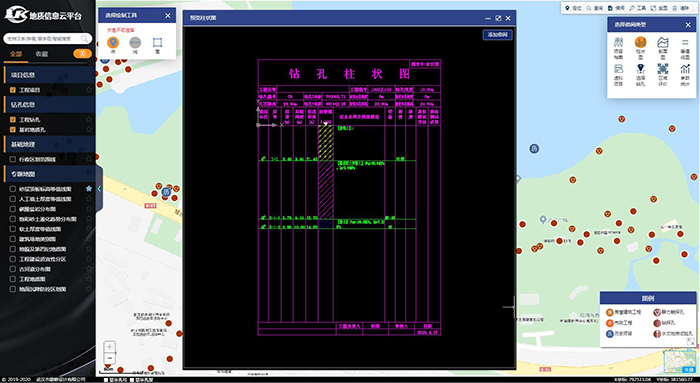Click the map zoom-in plus button
Screen dimensions: 700x383
[x=109, y=347]
